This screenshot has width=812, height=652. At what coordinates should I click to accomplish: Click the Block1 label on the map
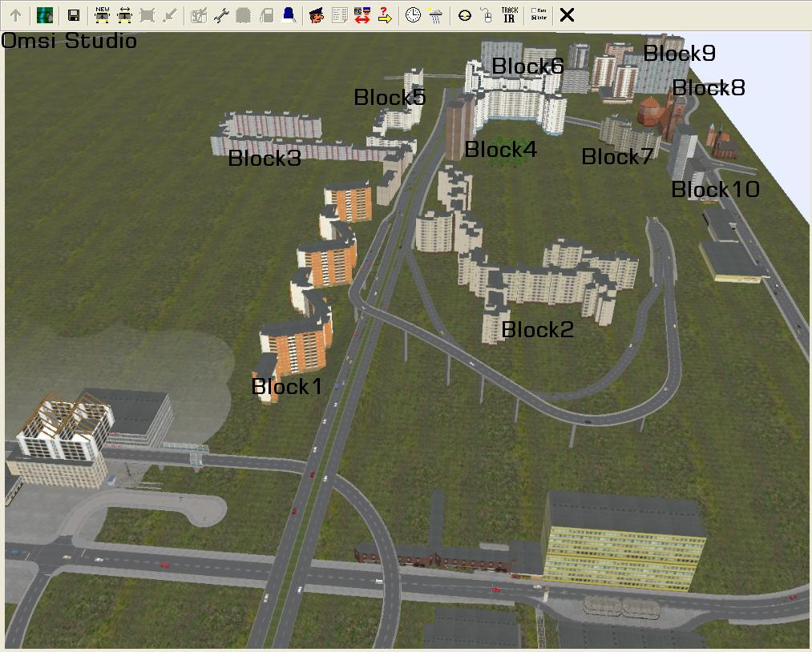286,387
